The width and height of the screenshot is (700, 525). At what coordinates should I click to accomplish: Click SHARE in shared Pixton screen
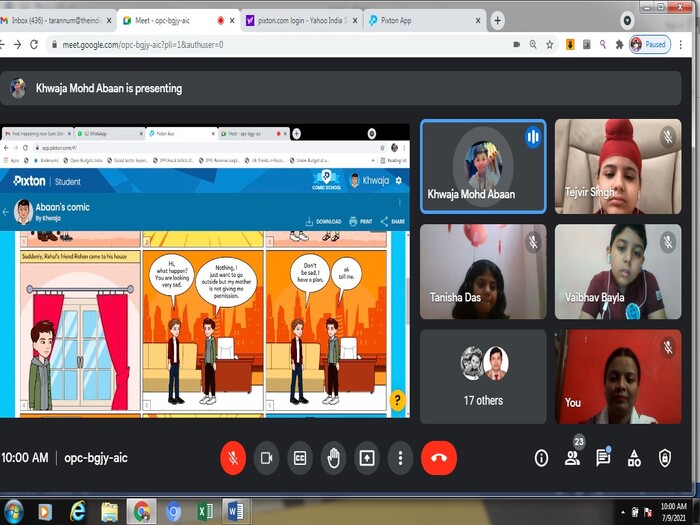pos(393,221)
